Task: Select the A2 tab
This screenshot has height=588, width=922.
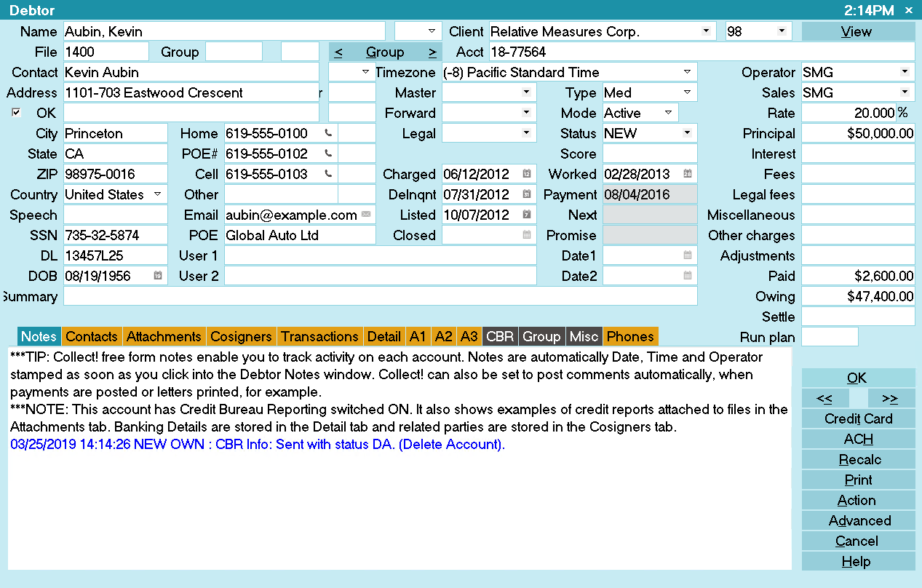Action: point(443,336)
